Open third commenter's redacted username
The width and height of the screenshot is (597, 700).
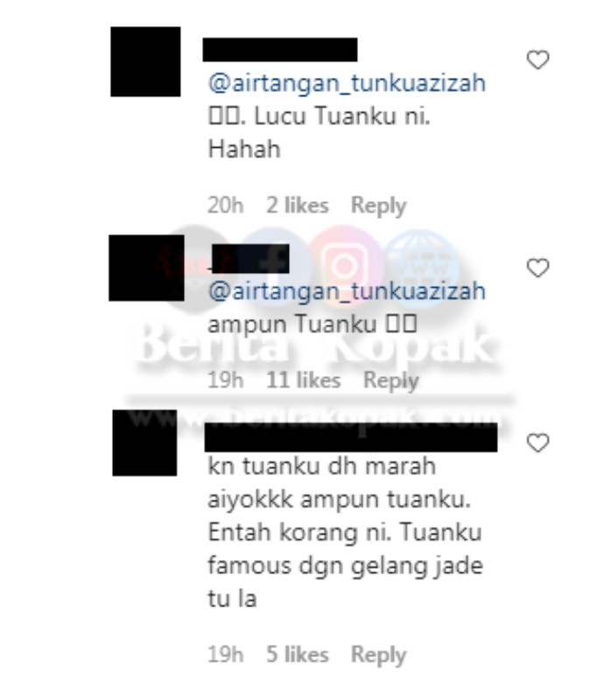tap(351, 437)
